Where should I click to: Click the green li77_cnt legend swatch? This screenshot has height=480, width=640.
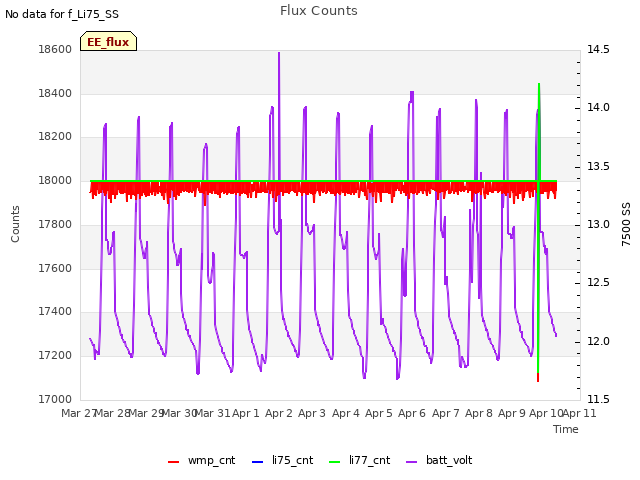pyautogui.click(x=334, y=462)
